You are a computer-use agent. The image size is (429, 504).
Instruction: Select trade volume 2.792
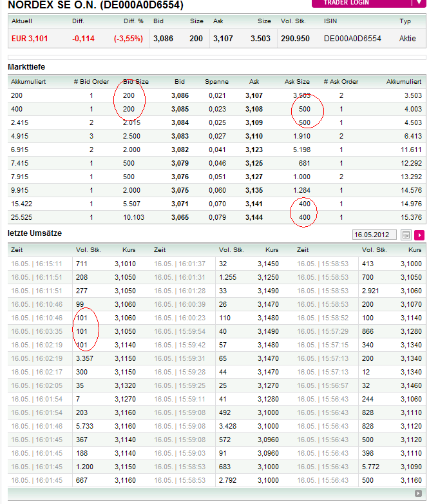(x=227, y=481)
